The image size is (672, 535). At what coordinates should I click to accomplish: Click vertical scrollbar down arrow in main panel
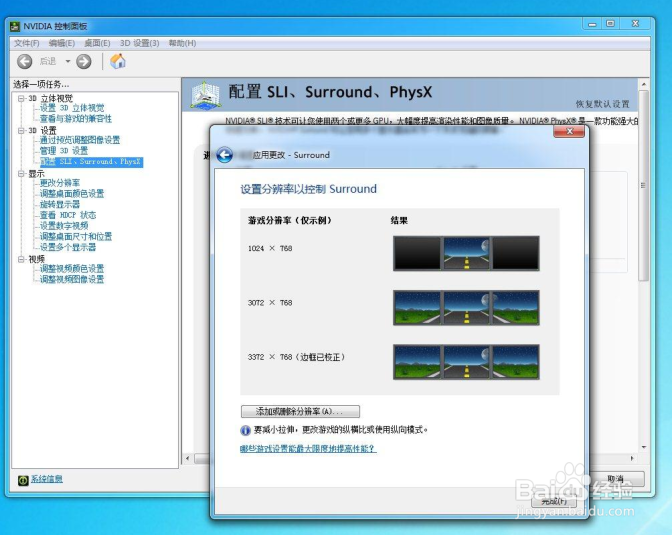click(644, 447)
